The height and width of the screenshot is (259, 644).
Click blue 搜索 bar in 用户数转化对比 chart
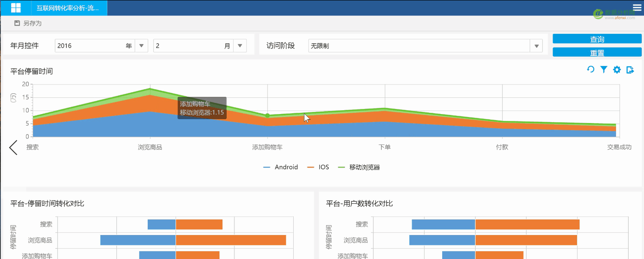[444, 224]
